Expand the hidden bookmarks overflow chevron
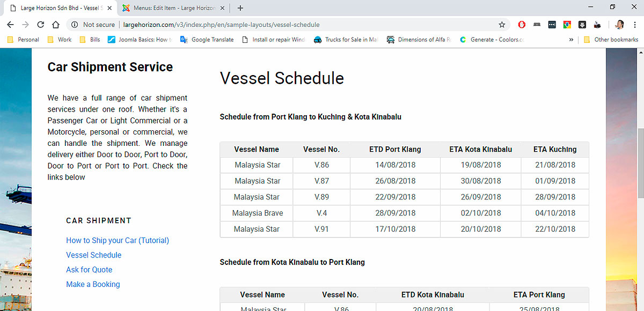The width and height of the screenshot is (644, 311). [571, 40]
